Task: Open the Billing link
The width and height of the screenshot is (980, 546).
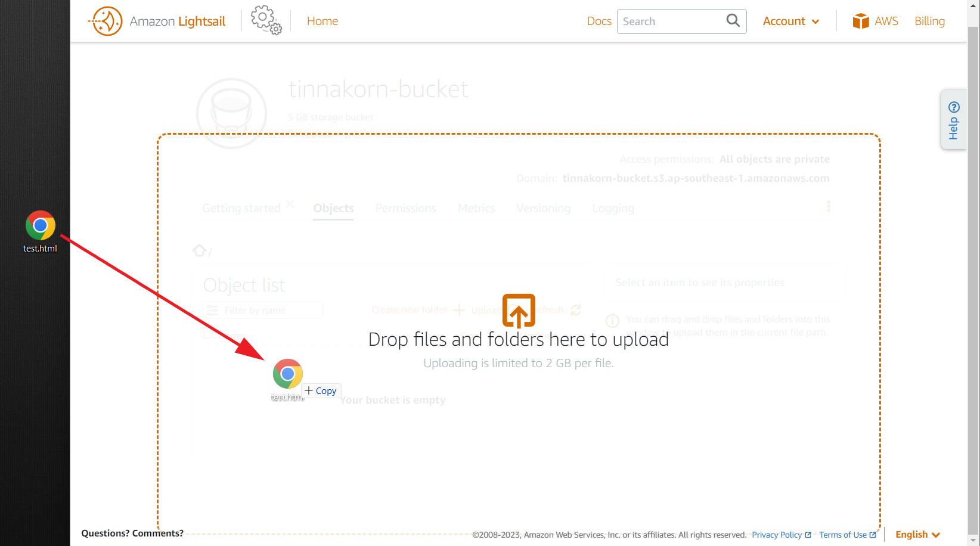Action: (x=929, y=21)
